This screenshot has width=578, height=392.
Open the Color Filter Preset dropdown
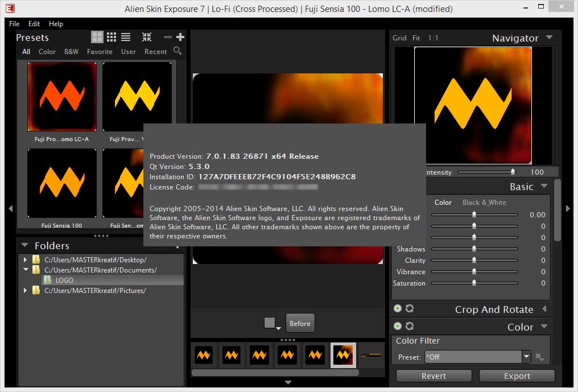478,357
